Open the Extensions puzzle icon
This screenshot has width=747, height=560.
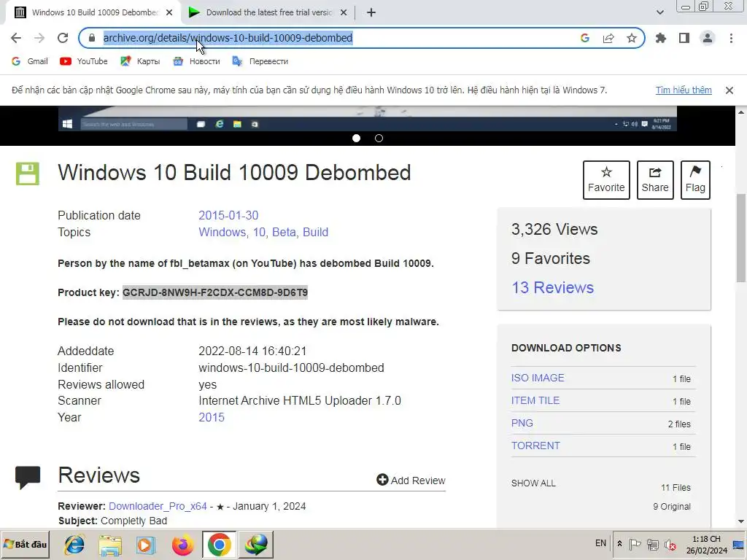pyautogui.click(x=661, y=38)
